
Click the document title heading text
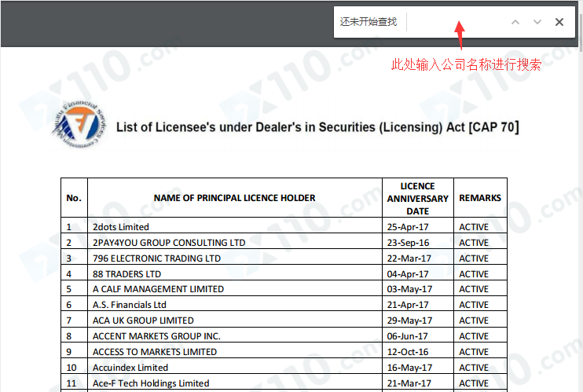pos(317,127)
